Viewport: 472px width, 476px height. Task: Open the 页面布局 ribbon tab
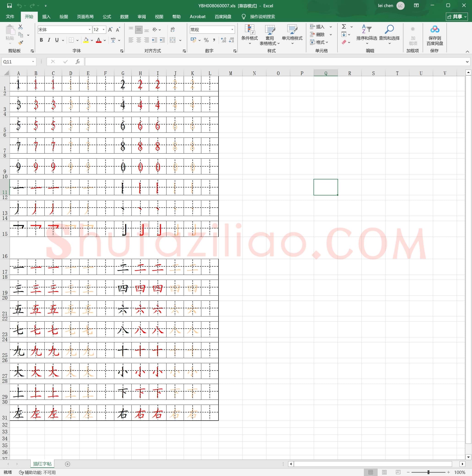click(85, 16)
